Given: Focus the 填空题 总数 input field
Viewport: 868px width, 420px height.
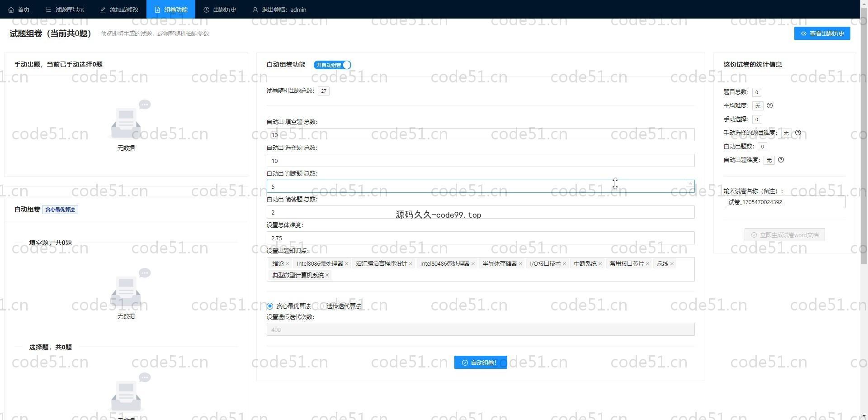Looking at the screenshot, I should coord(481,135).
